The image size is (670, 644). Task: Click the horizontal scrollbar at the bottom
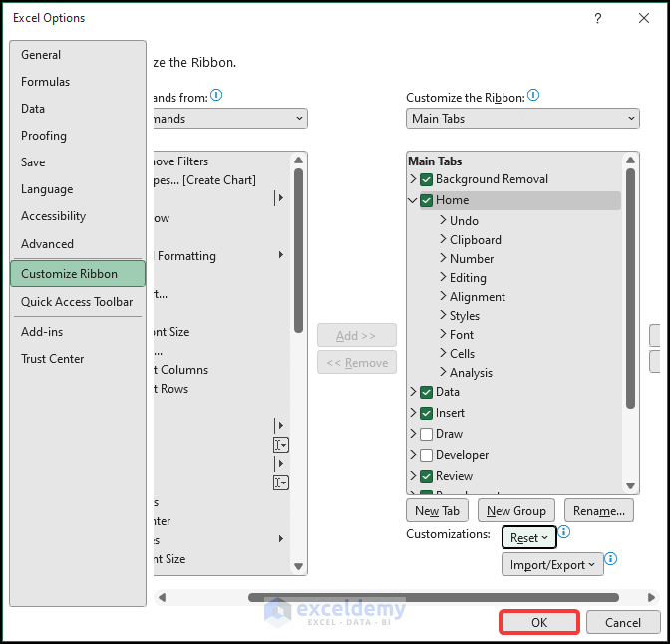click(433, 598)
